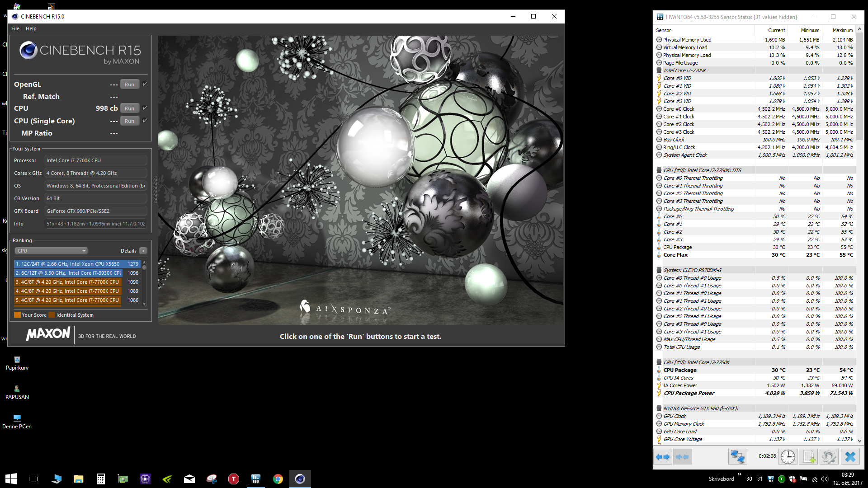Reset elapsed time with clock icon
This screenshot has height=488, width=868.
pyautogui.click(x=788, y=457)
